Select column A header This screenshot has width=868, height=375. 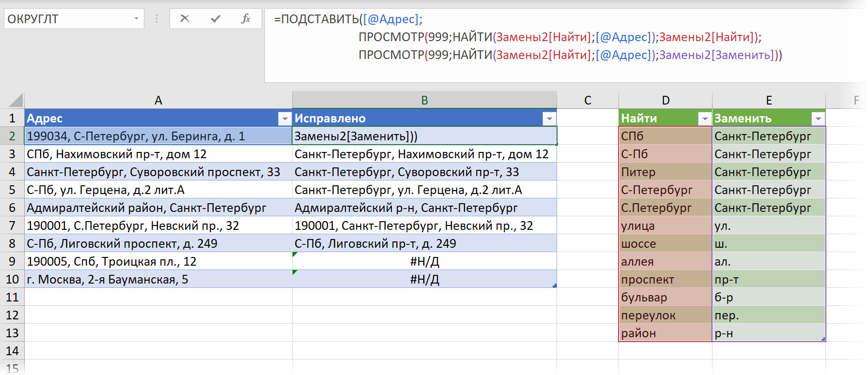[x=158, y=100]
